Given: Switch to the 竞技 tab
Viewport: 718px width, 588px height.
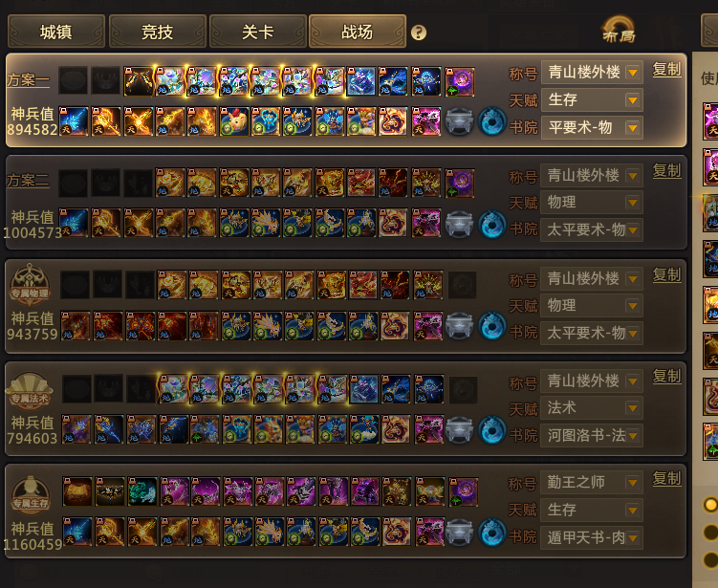Looking at the screenshot, I should click(157, 32).
